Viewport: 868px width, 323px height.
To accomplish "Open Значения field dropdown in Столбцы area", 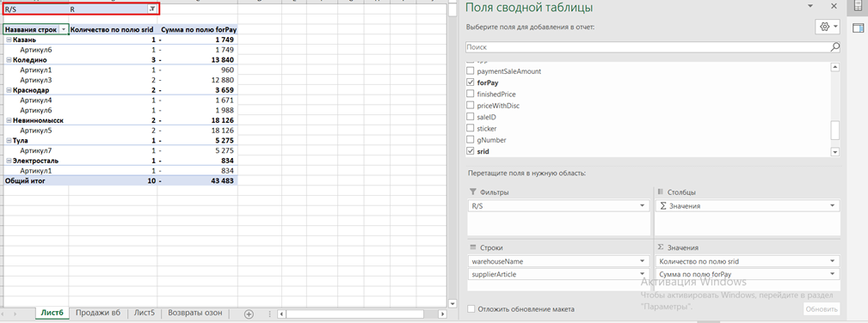I will (833, 206).
